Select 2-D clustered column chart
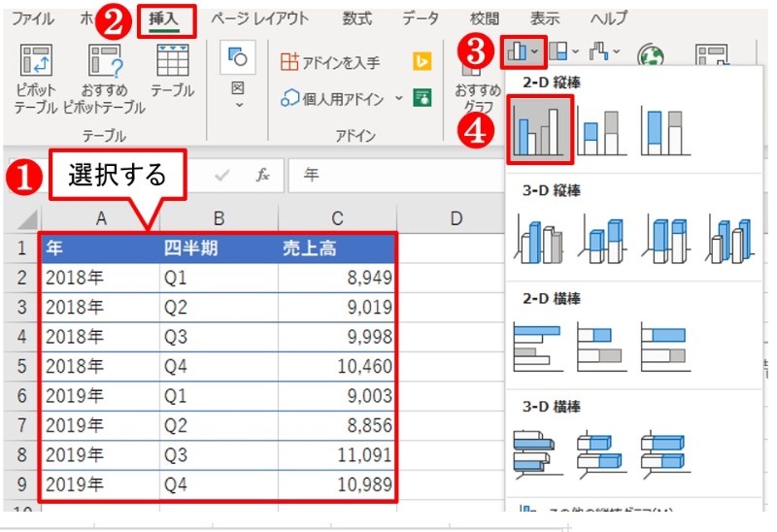The image size is (777, 532). point(540,130)
